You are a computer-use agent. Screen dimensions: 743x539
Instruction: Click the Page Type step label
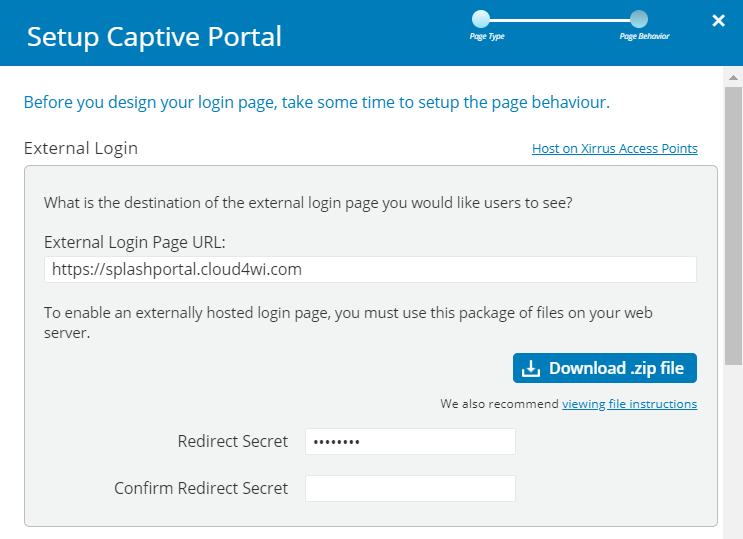pos(487,37)
